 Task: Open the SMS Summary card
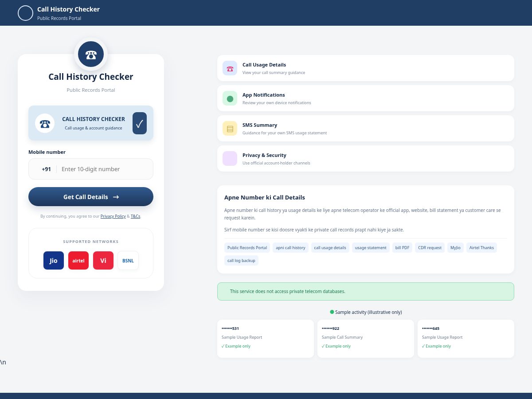click(x=366, y=129)
